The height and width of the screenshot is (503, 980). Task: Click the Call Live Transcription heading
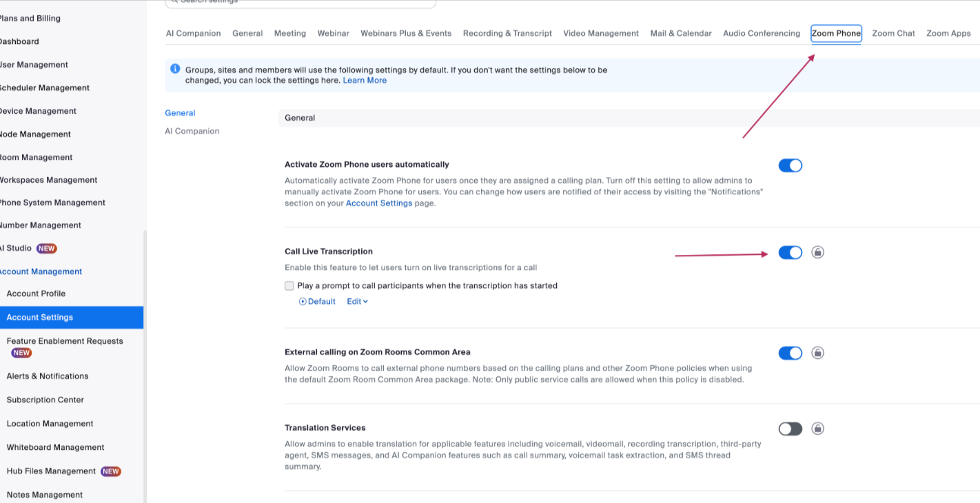click(329, 251)
